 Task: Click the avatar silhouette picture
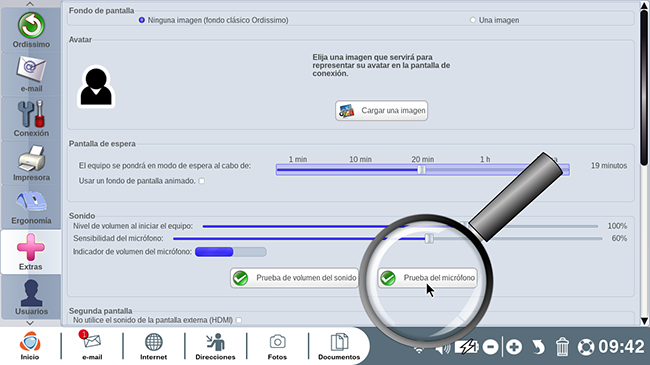pyautogui.click(x=96, y=87)
